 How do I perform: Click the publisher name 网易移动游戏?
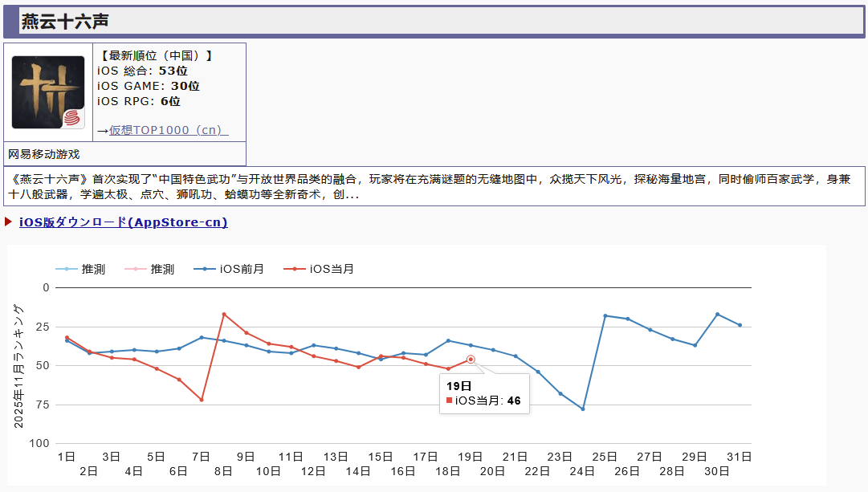pos(43,154)
